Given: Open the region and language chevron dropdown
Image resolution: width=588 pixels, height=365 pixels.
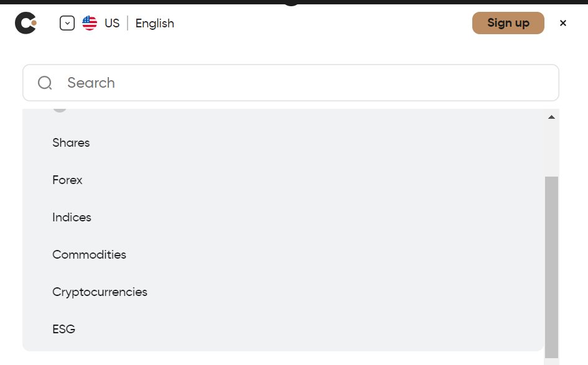Looking at the screenshot, I should (67, 24).
